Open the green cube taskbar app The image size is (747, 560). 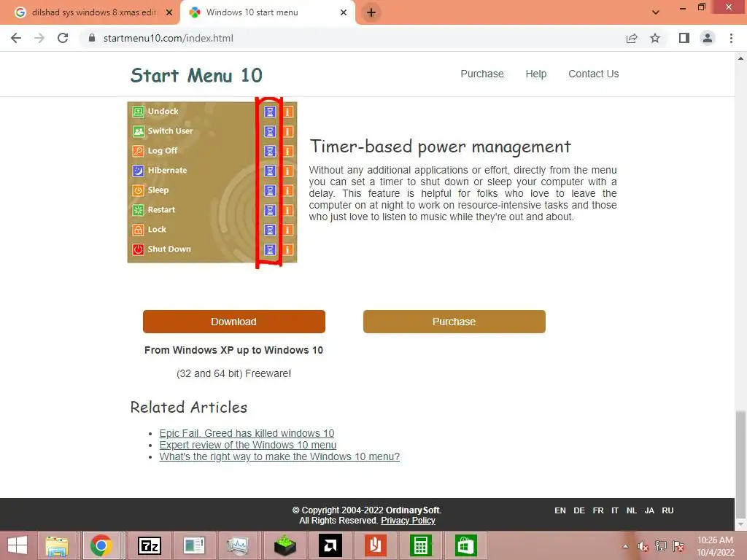pyautogui.click(x=285, y=545)
